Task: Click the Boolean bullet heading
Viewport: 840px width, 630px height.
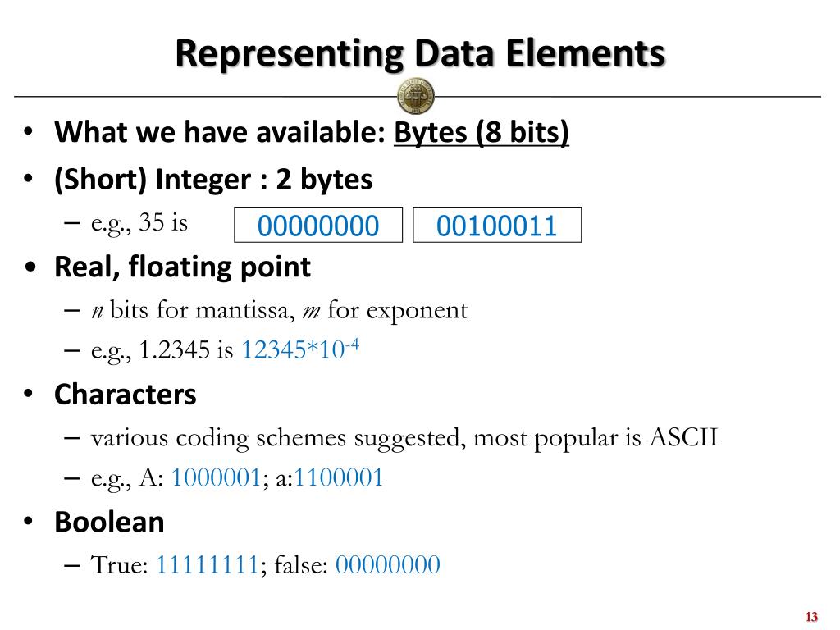Action: tap(109, 523)
